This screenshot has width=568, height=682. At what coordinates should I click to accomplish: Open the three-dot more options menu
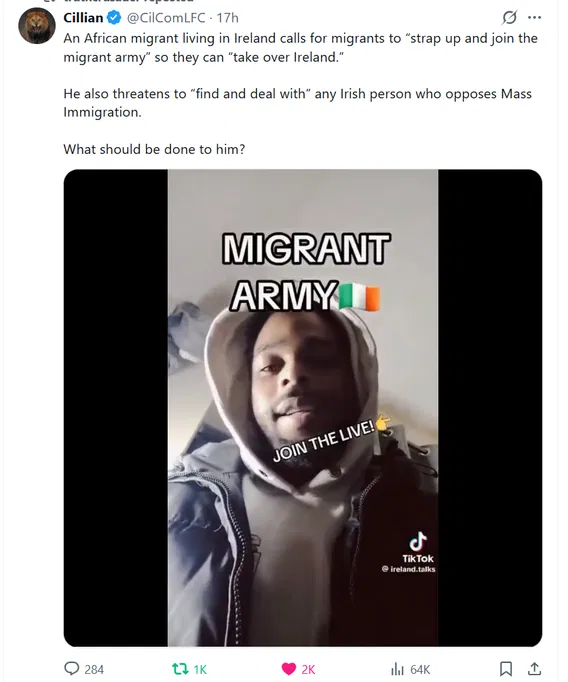click(x=535, y=17)
